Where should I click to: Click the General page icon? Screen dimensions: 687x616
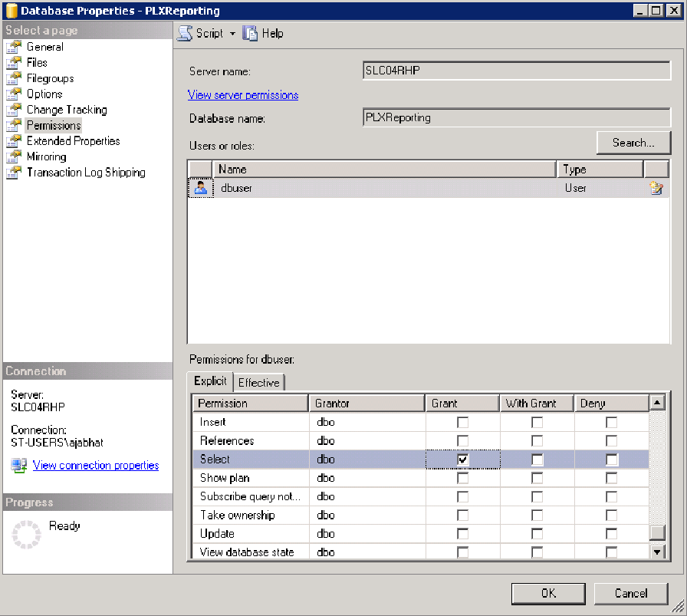coord(14,47)
